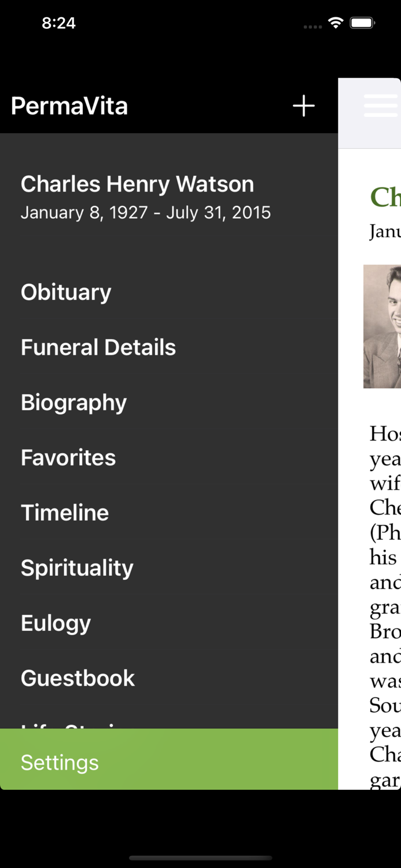Tap the 8:24 clock in the status bar
Image resolution: width=401 pixels, height=868 pixels.
58,23
